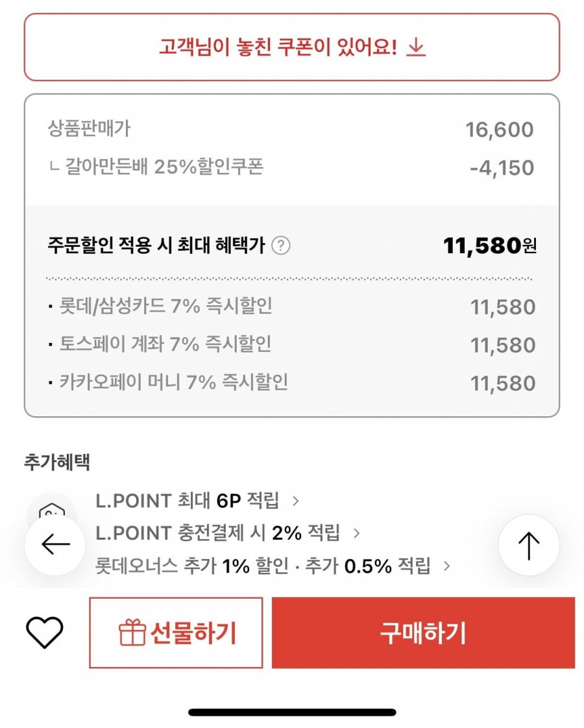Open 롯데오너스 추가 할인 details
The width and height of the screenshot is (584, 728).
coord(263,566)
